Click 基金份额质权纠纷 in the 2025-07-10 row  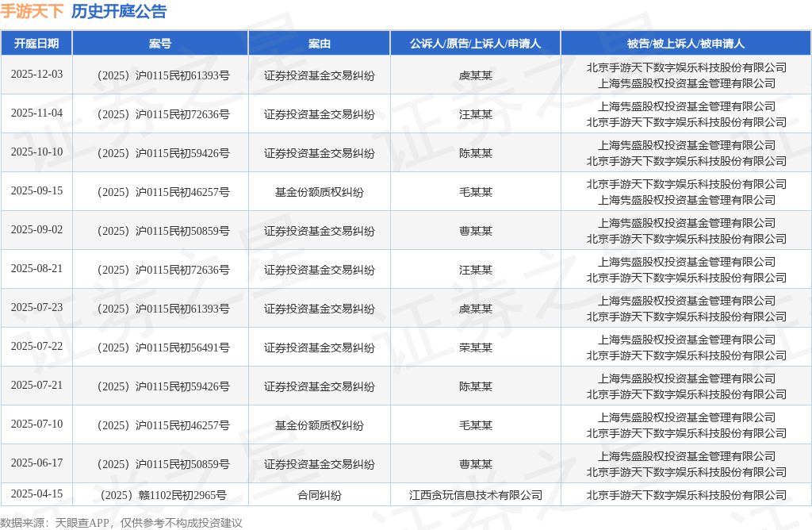click(320, 425)
